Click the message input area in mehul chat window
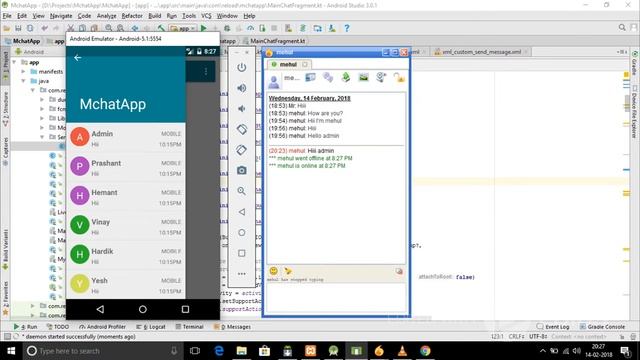Screen dimensions: 640x360 pos(336,297)
